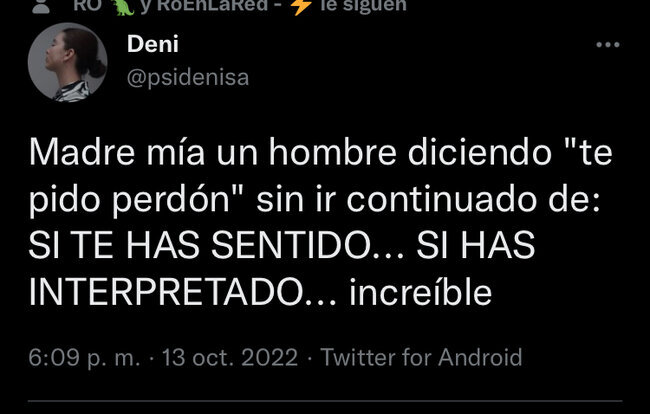Click the word 'increíble' in tweet
Screen dimensions: 650x414
point(420,292)
